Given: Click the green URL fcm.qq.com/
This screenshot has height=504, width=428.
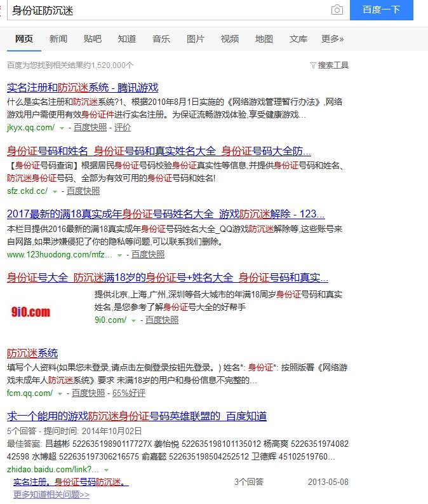Looking at the screenshot, I should tap(30, 393).
